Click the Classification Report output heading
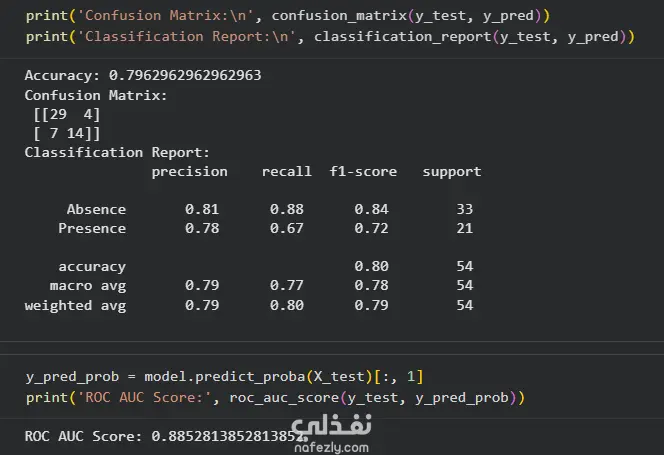Viewport: 664px width, 455px height. click(117, 153)
